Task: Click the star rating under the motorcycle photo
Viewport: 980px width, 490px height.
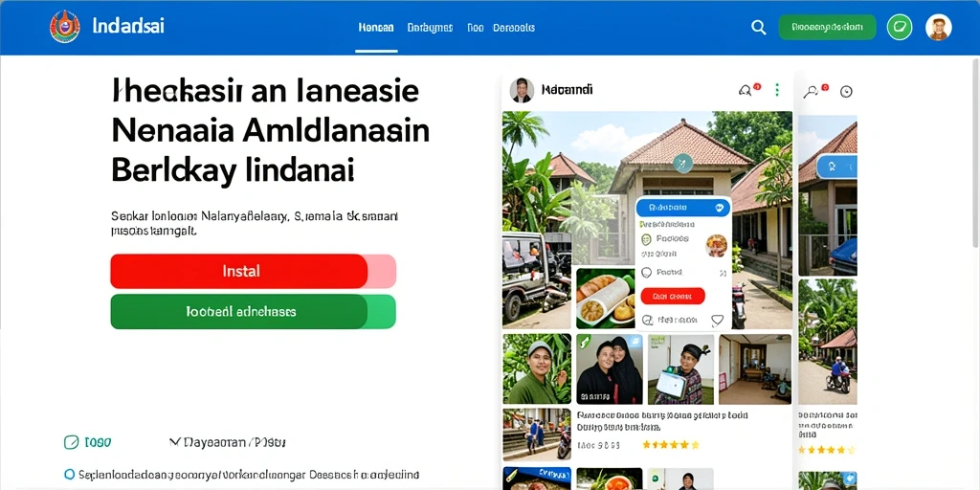Action: click(x=828, y=450)
